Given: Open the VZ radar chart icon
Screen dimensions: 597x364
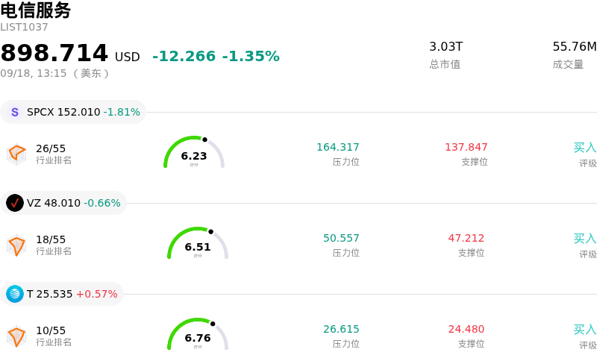Looking at the screenshot, I should tap(16, 245).
